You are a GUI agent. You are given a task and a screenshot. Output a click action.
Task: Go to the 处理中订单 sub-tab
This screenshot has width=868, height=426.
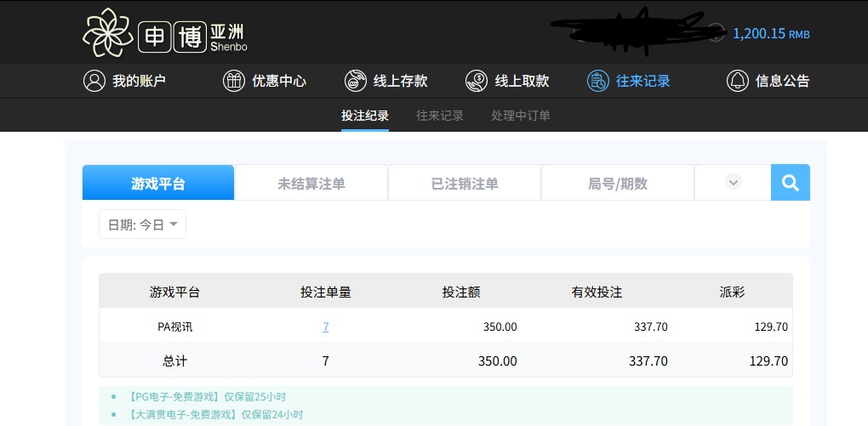tap(521, 116)
